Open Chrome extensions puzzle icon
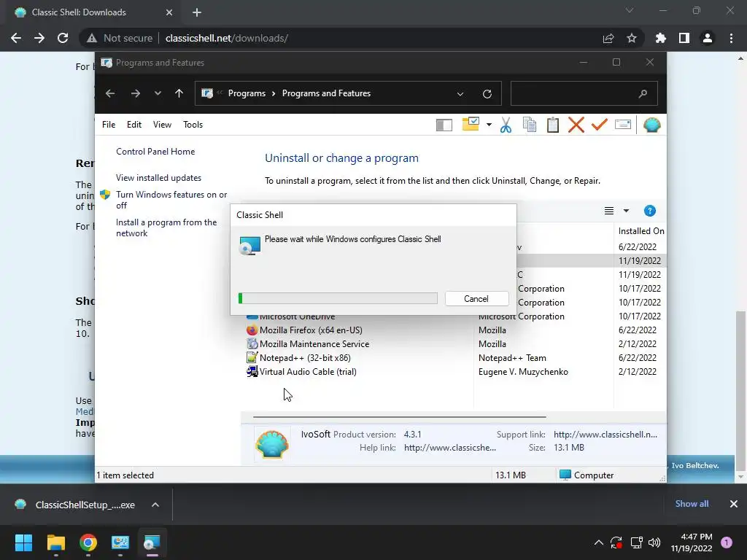The width and height of the screenshot is (747, 560). (x=660, y=38)
